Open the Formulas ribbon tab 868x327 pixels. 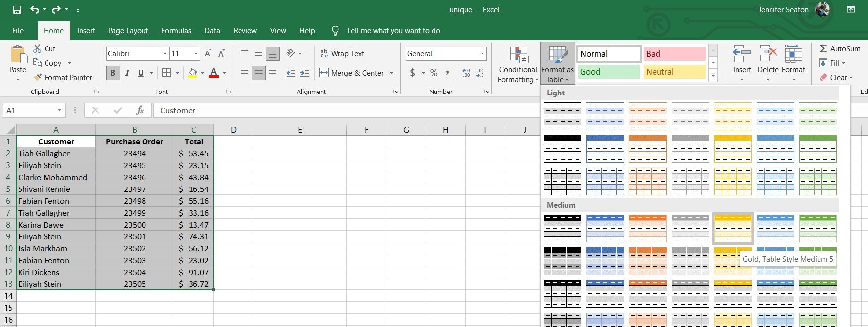pyautogui.click(x=176, y=31)
